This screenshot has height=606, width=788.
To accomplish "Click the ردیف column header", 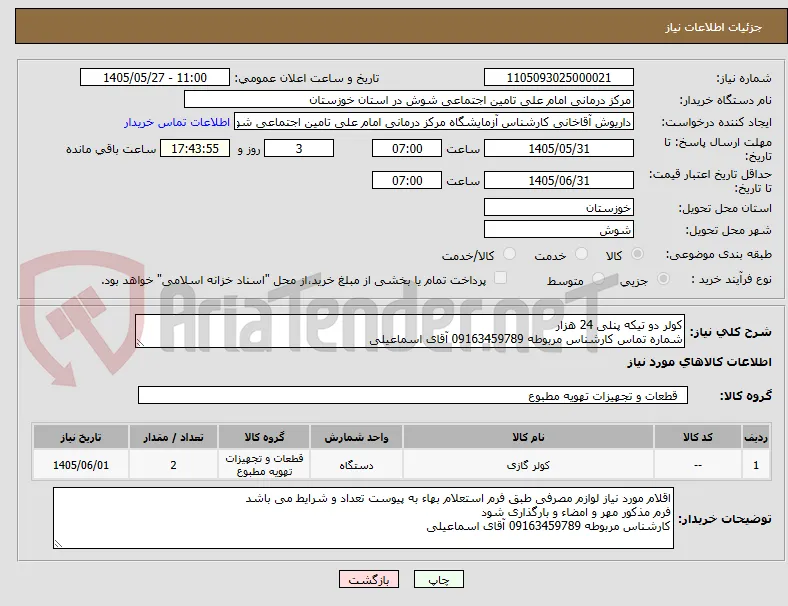I will (x=756, y=437).
